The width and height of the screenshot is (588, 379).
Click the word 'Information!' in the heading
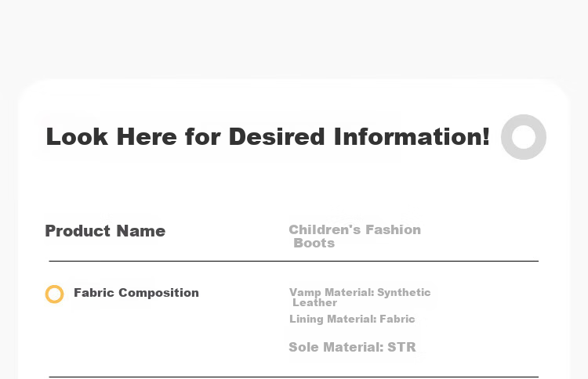click(x=412, y=137)
